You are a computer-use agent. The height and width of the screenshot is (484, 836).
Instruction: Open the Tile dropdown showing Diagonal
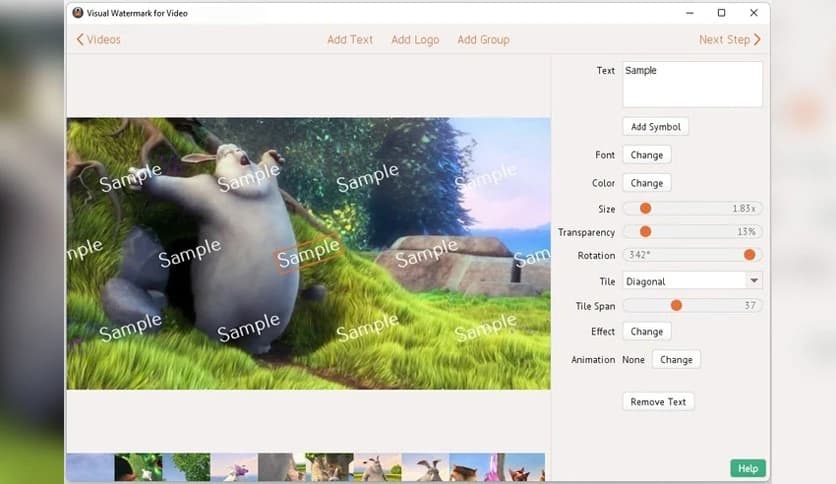(693, 281)
